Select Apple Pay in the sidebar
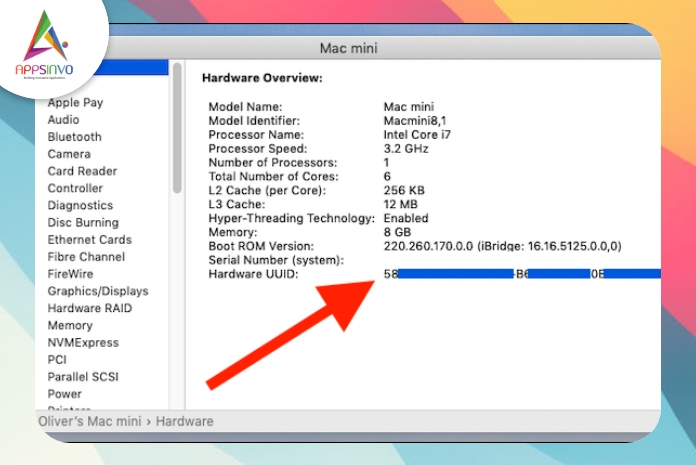The height and width of the screenshot is (465, 696). 75,102
